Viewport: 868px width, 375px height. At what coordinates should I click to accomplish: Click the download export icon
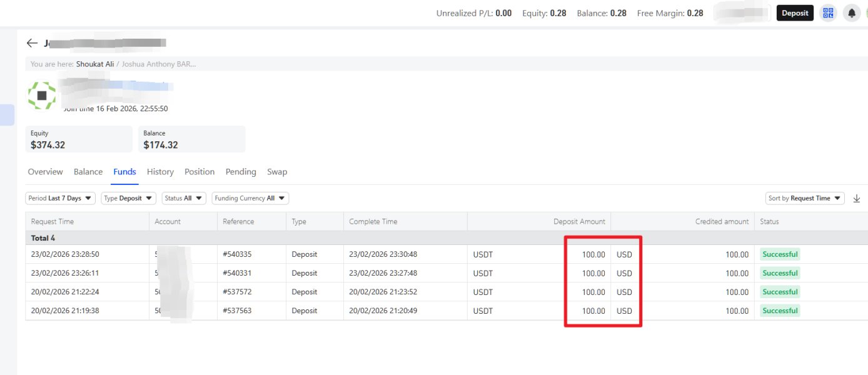coord(857,198)
